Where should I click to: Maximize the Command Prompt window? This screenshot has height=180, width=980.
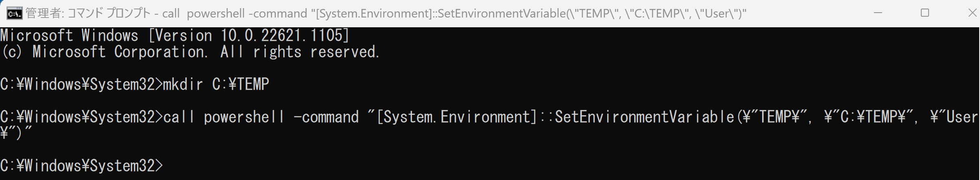925,13
